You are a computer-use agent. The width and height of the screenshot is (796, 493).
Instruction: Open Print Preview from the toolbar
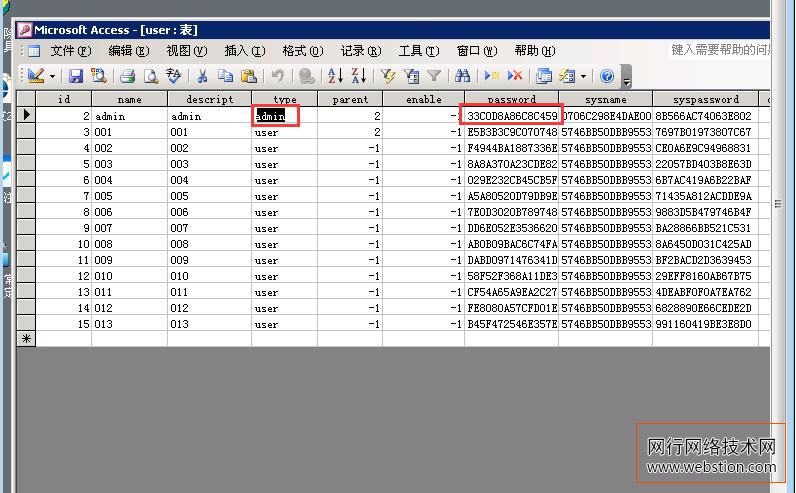(x=151, y=76)
